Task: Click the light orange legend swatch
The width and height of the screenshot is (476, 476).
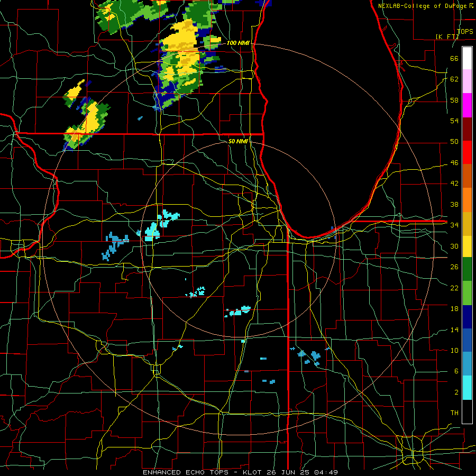Action: tap(467, 200)
